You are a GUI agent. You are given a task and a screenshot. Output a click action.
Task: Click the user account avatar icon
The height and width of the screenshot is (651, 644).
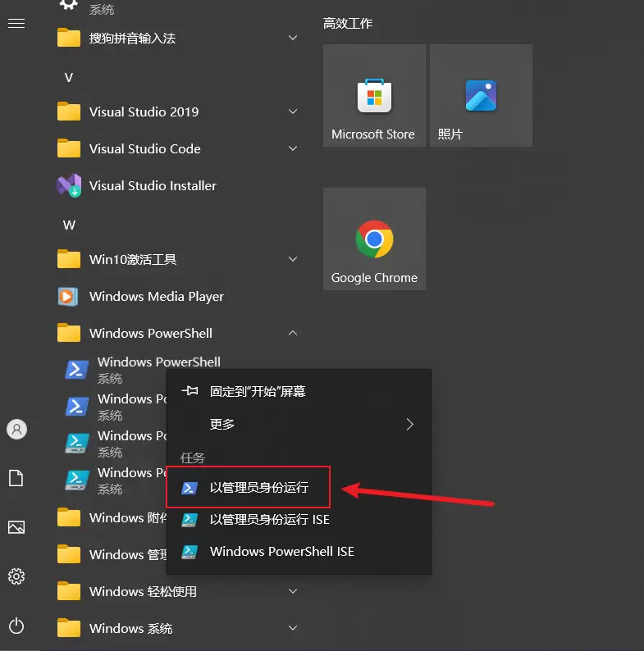click(x=16, y=429)
